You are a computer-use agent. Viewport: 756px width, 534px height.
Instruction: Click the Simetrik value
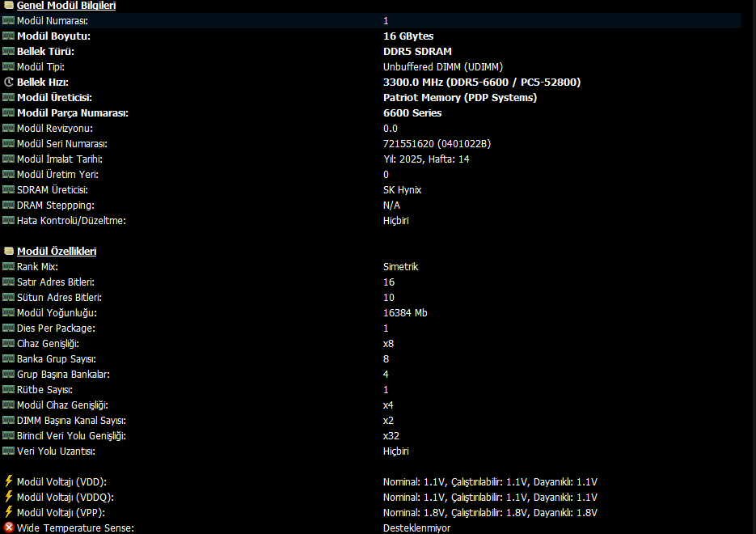401,267
